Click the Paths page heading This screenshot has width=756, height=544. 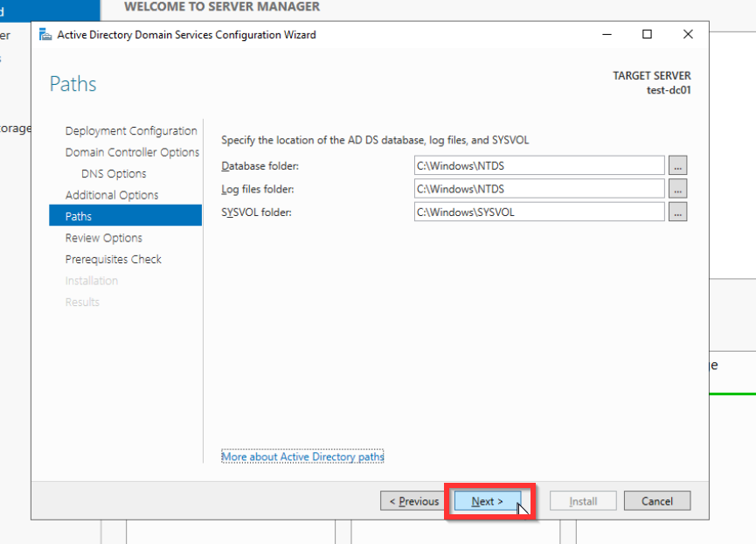click(x=73, y=84)
